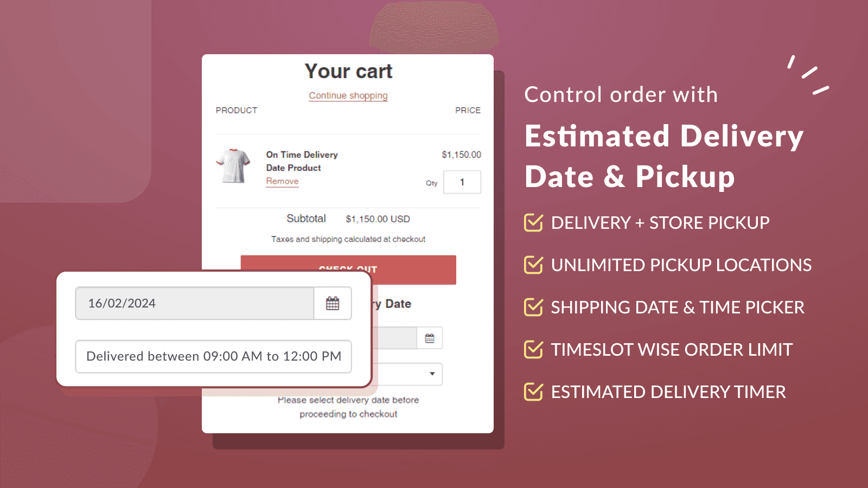Image resolution: width=868 pixels, height=488 pixels.
Task: Remove the On Time Delivery Date Product
Action: pos(282,181)
